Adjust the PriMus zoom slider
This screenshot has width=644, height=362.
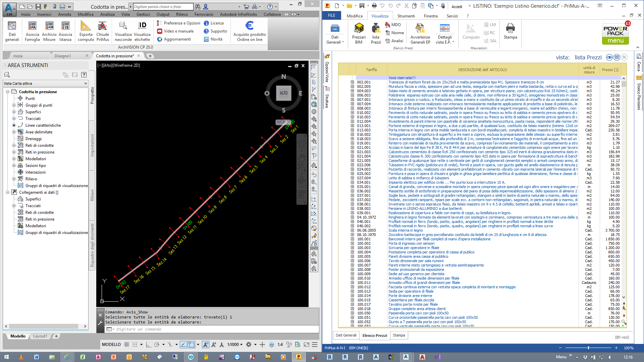tap(588, 348)
